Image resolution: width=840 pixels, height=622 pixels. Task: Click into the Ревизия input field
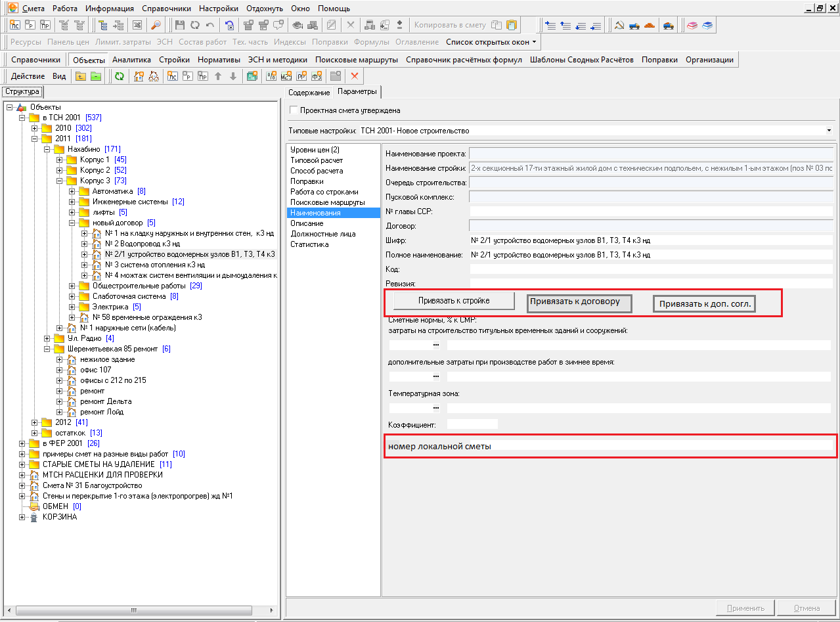(651, 283)
